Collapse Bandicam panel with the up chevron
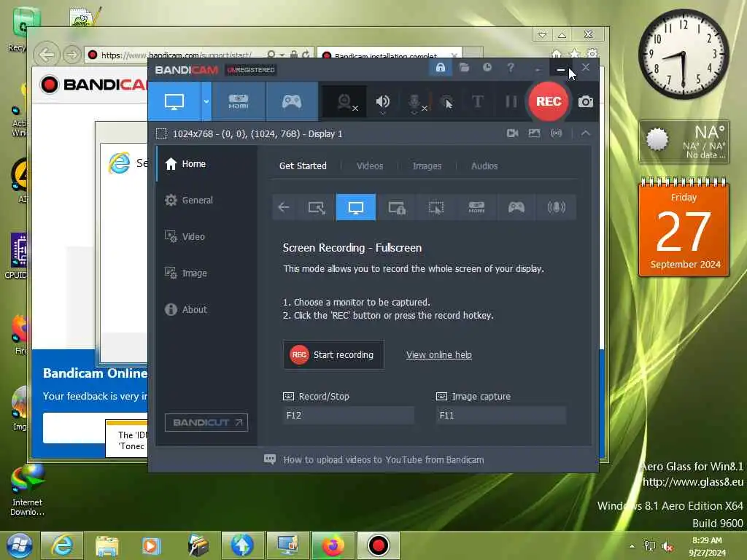747x560 pixels. pos(586,133)
